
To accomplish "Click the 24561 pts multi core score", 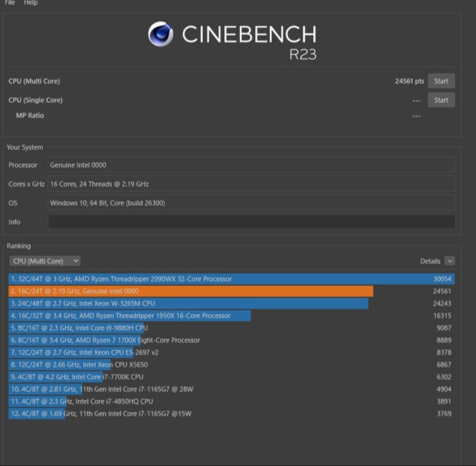I will pyautogui.click(x=409, y=81).
